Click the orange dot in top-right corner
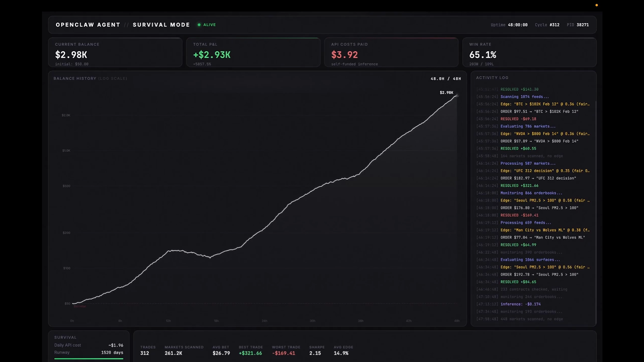The width and height of the screenshot is (644, 362). click(596, 5)
